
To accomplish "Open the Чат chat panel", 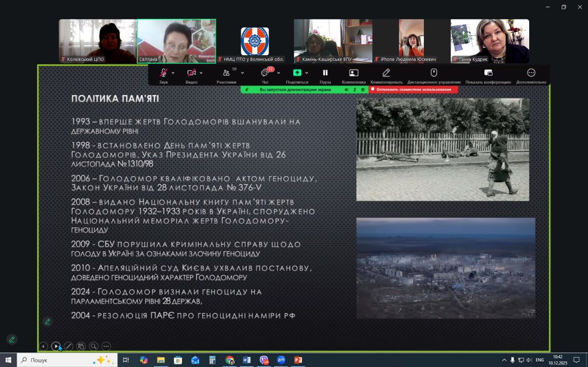I will pos(265,74).
